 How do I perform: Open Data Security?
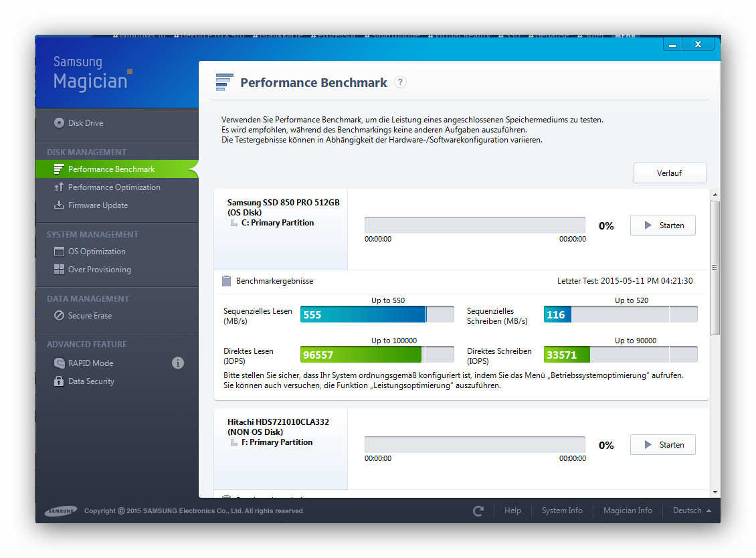(91, 381)
